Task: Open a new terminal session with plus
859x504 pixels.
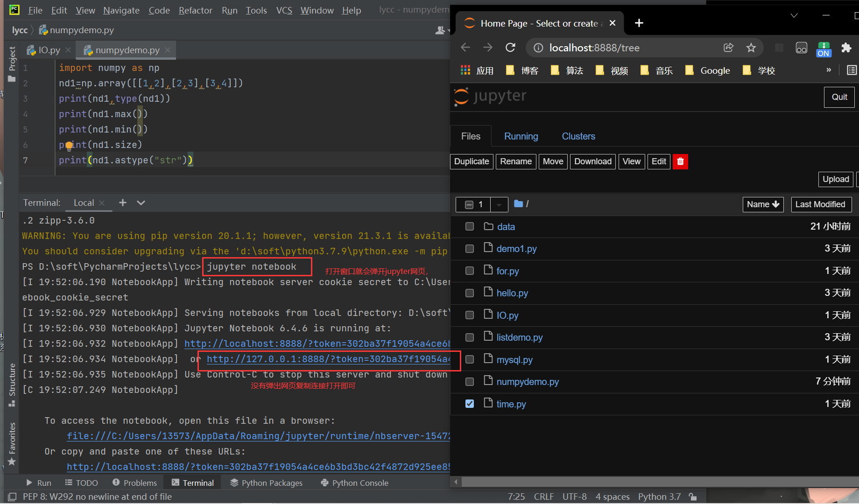Action: (123, 203)
